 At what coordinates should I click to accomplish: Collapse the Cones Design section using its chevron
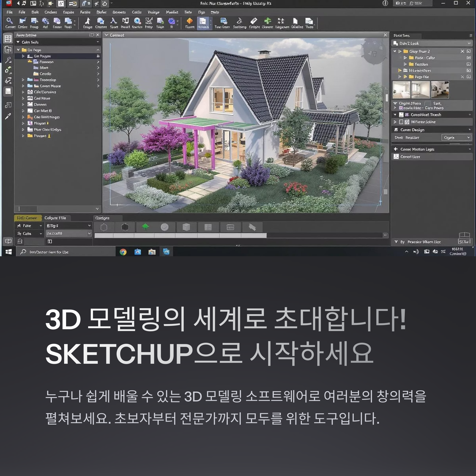coord(470,130)
